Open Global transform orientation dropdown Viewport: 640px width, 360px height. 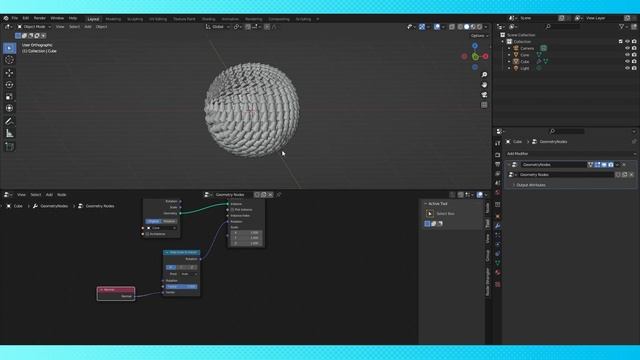[218, 27]
